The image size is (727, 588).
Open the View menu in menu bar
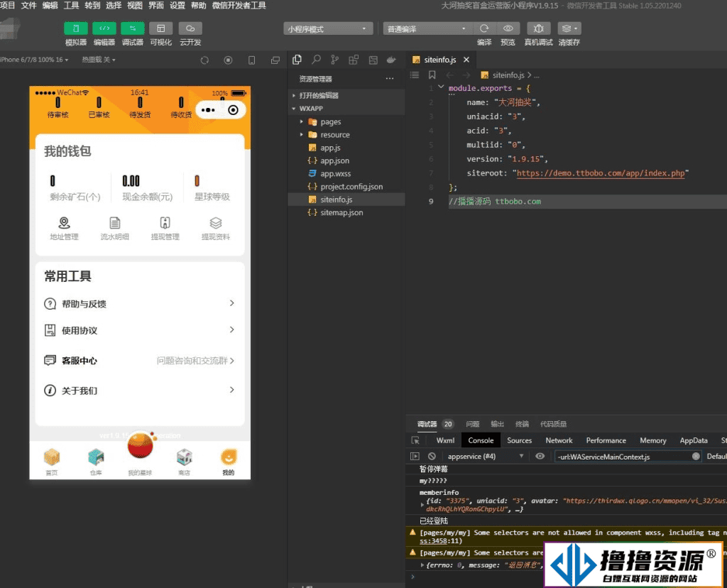pos(134,6)
